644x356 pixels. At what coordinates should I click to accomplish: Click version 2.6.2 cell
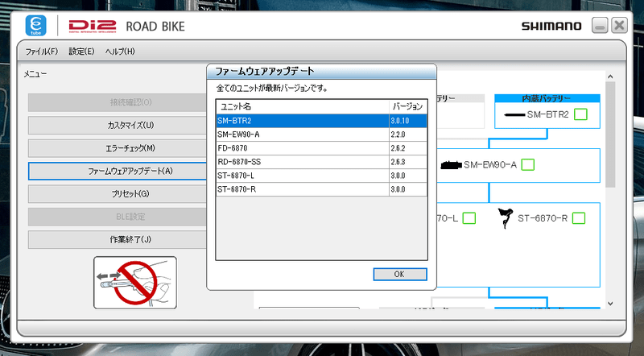[408, 148]
